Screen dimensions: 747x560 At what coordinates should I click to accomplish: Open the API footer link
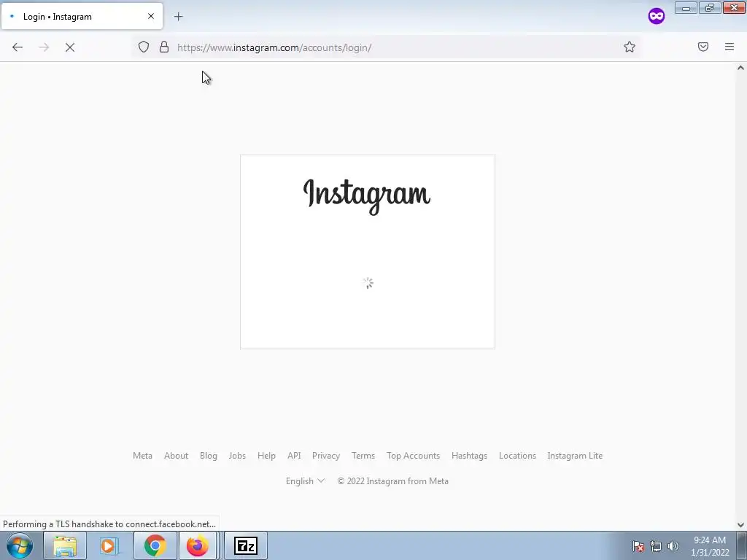click(294, 456)
